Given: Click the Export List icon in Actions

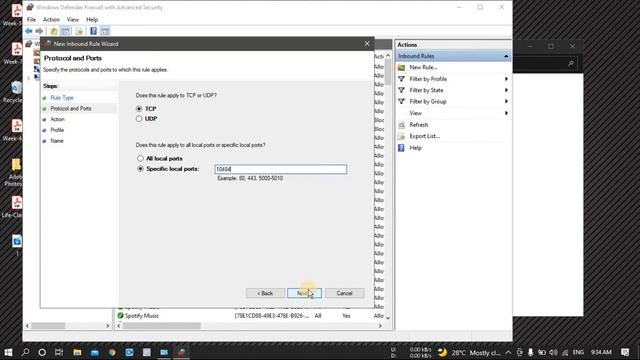Looking at the screenshot, I should click(402, 136).
